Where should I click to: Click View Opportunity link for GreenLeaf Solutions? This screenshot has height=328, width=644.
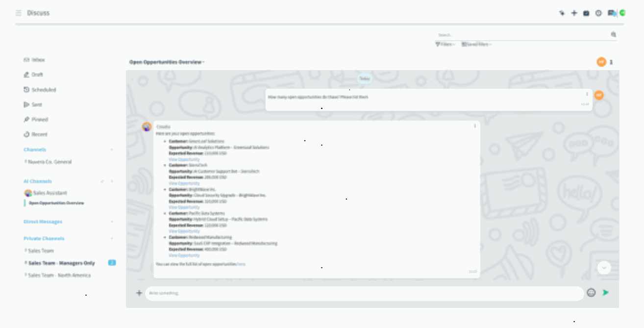(x=184, y=159)
